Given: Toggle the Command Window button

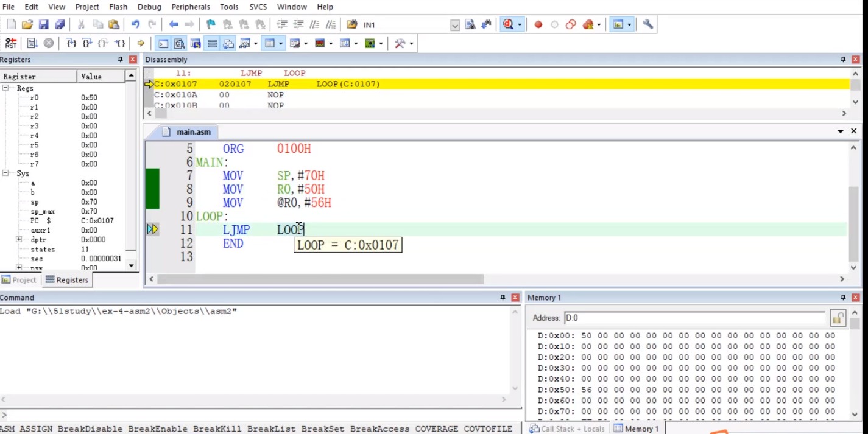Looking at the screenshot, I should click(x=163, y=43).
